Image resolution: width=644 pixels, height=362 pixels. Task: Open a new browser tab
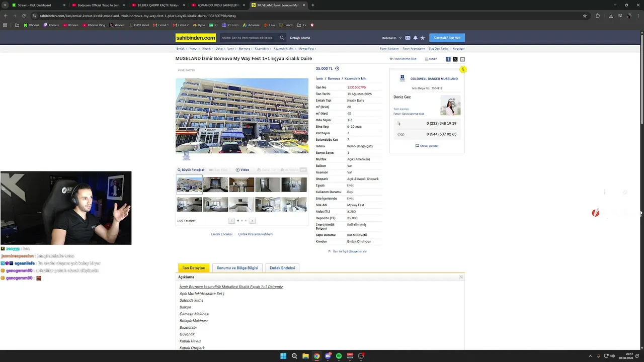pyautogui.click(x=312, y=5)
